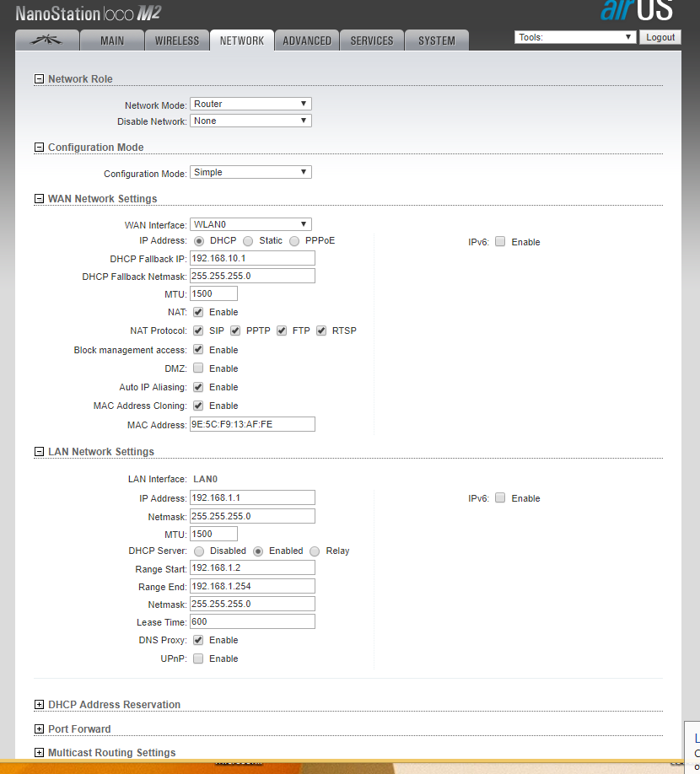Screen dimensions: 700x774
Task: Expand the DHCP Address Reservation section
Action: 39,704
